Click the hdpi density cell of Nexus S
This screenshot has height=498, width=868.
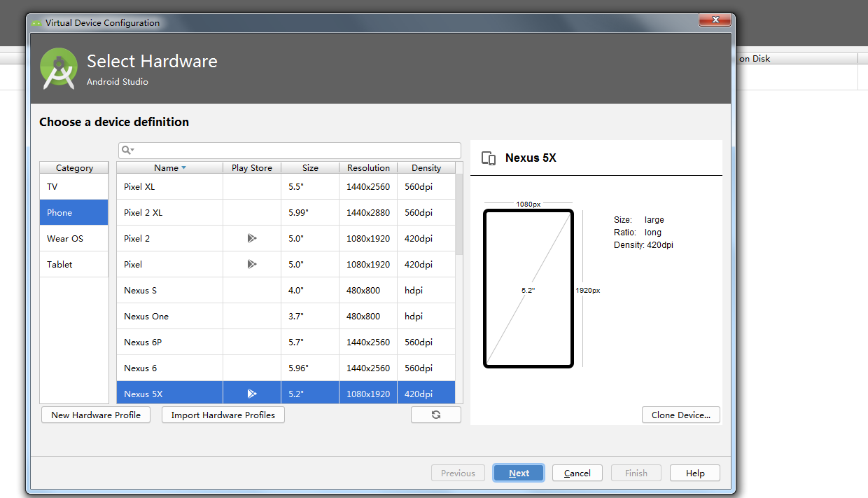point(426,290)
